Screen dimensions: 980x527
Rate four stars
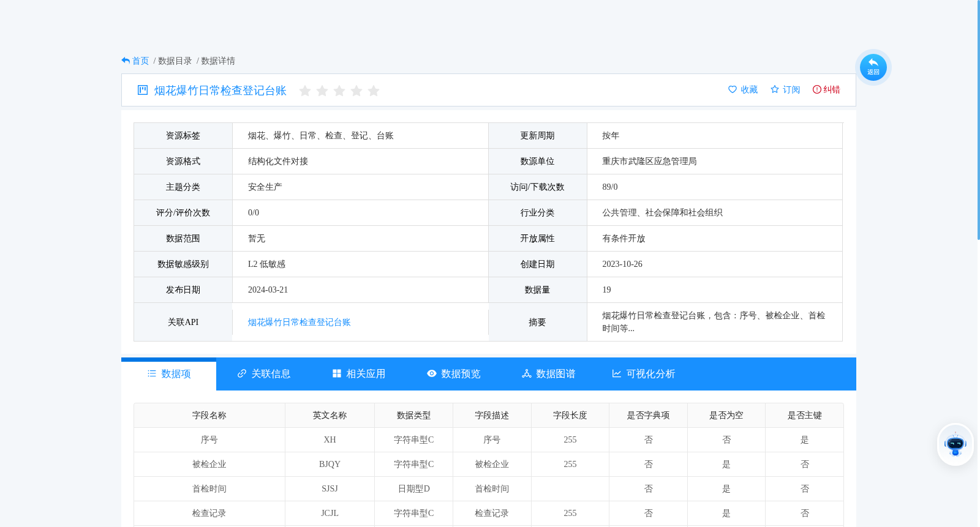356,91
